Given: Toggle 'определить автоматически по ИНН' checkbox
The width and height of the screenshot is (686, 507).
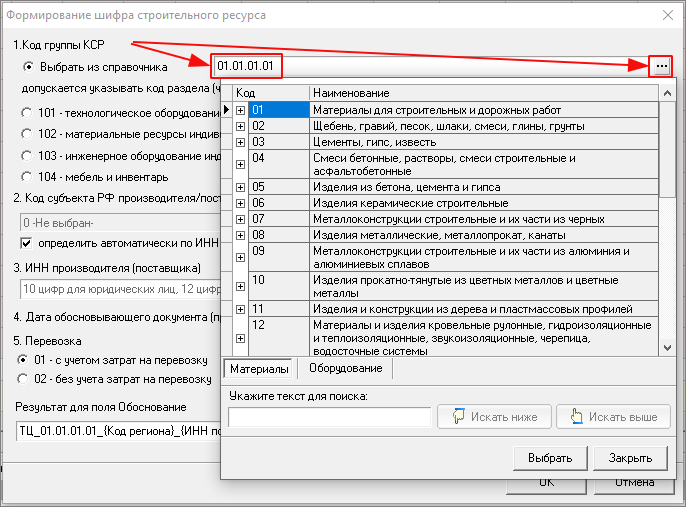Looking at the screenshot, I should (27, 243).
